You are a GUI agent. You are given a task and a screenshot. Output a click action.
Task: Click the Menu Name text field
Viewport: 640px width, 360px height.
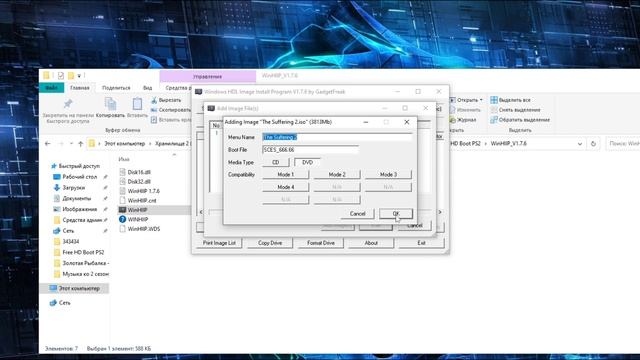(337, 137)
